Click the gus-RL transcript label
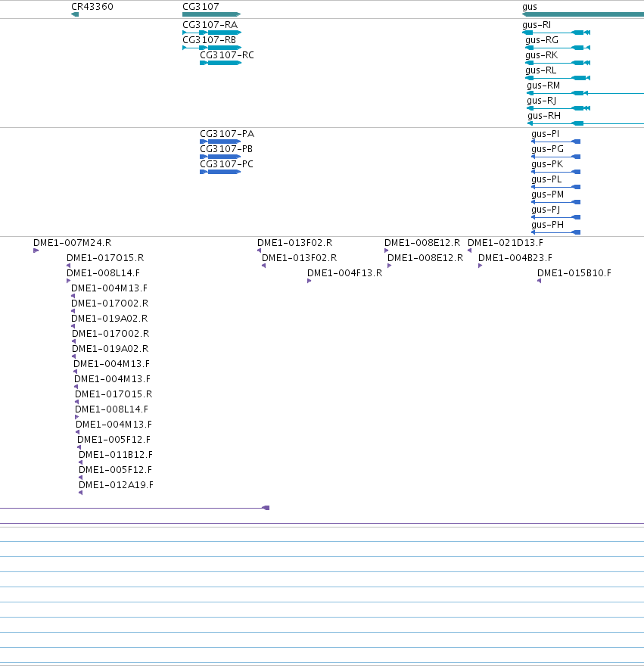 pyautogui.click(x=540, y=70)
